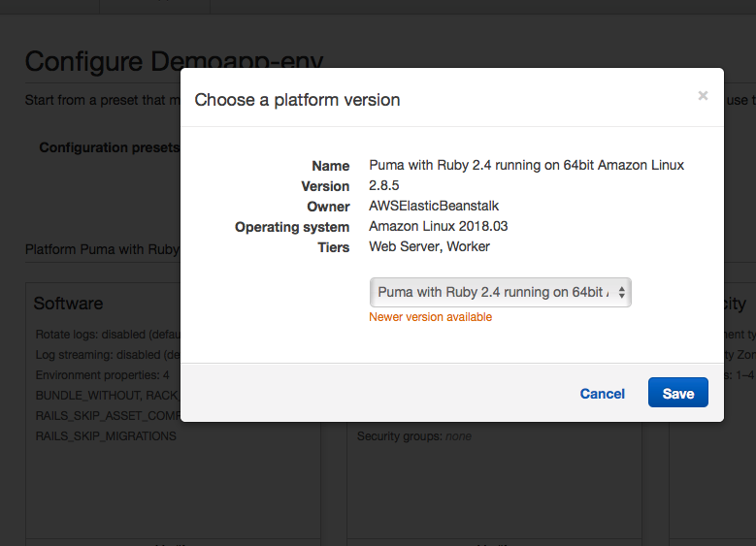Click the 'Newer version available' warning text

tap(430, 317)
